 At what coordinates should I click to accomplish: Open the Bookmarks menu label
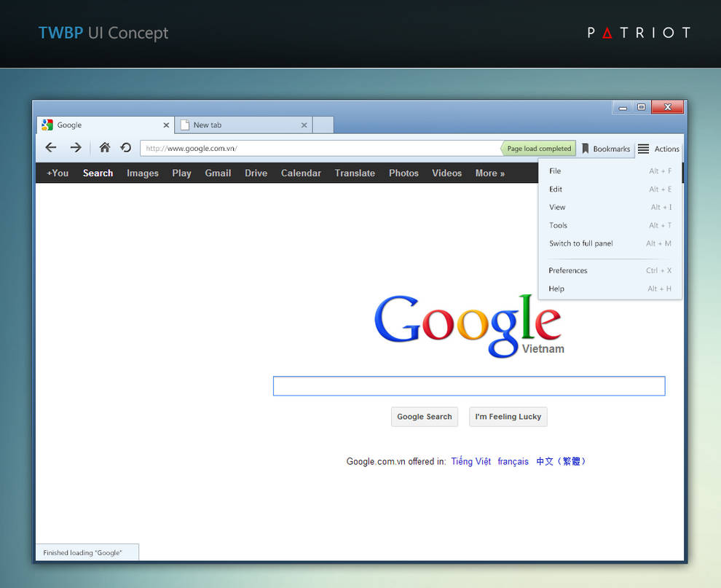click(612, 149)
